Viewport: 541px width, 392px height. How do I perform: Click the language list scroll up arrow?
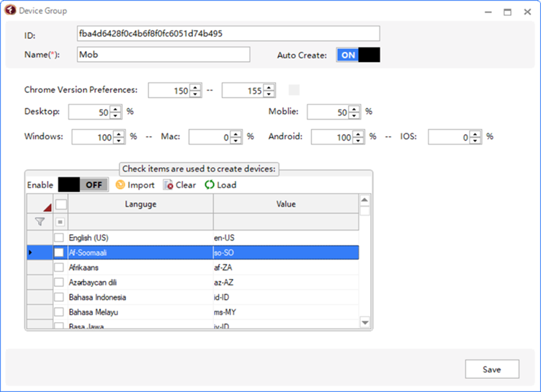(365, 200)
